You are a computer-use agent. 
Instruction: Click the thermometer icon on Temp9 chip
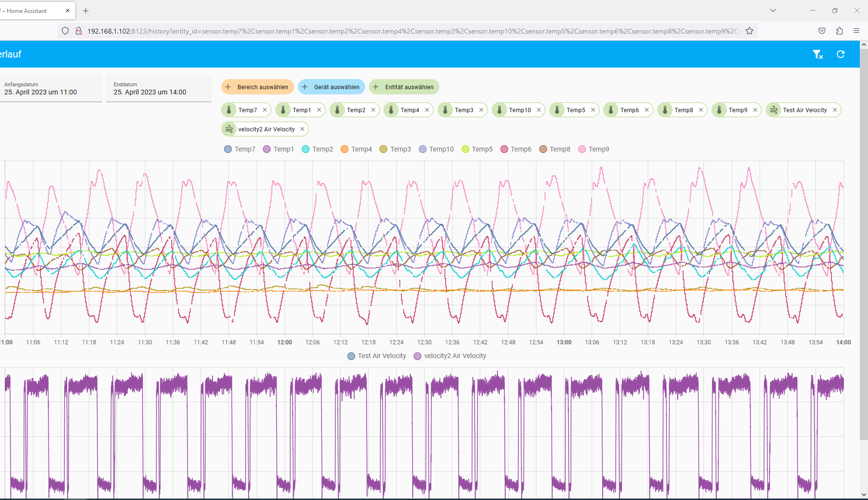point(719,110)
